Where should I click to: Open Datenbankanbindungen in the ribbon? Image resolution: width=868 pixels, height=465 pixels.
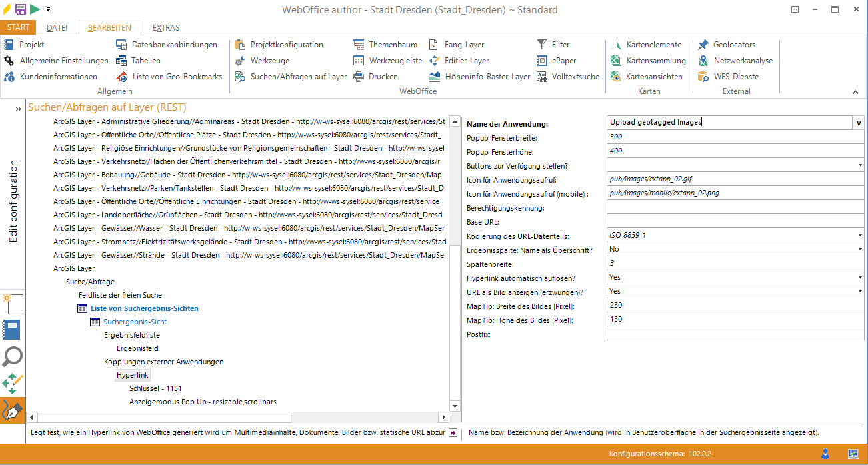click(x=174, y=45)
